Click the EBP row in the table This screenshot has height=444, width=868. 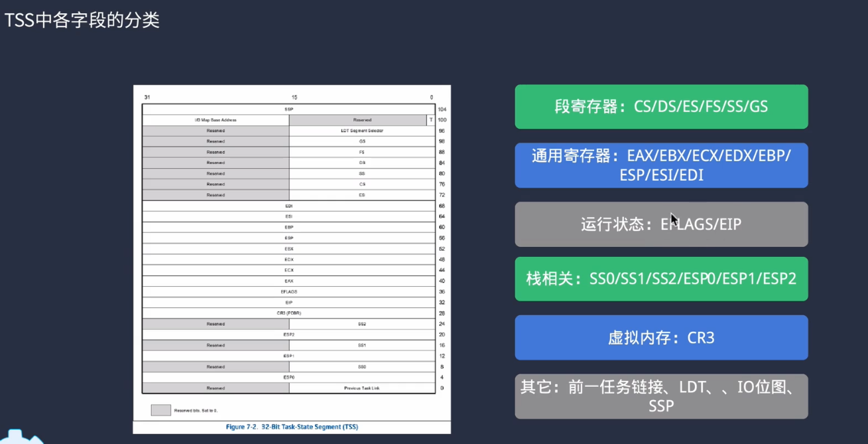[x=288, y=227]
